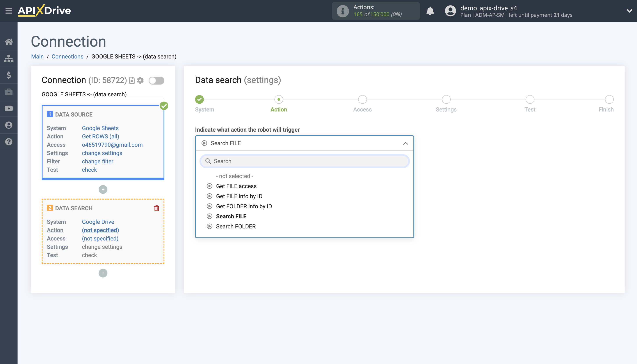The image size is (637, 364).
Task: Open the briefcase sidebar icon
Action: click(9, 92)
